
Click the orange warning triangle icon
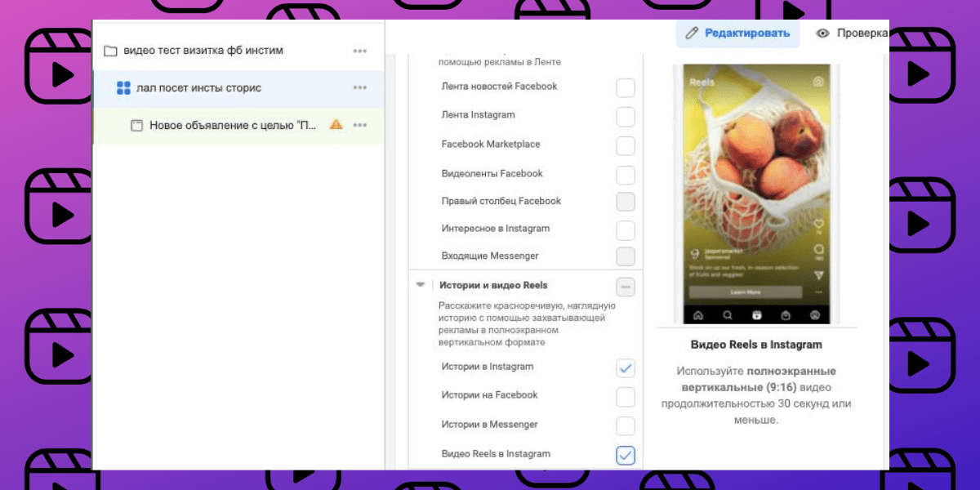336,125
